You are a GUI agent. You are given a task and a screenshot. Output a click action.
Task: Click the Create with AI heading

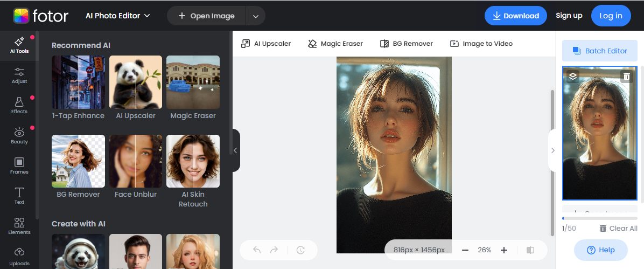click(79, 224)
